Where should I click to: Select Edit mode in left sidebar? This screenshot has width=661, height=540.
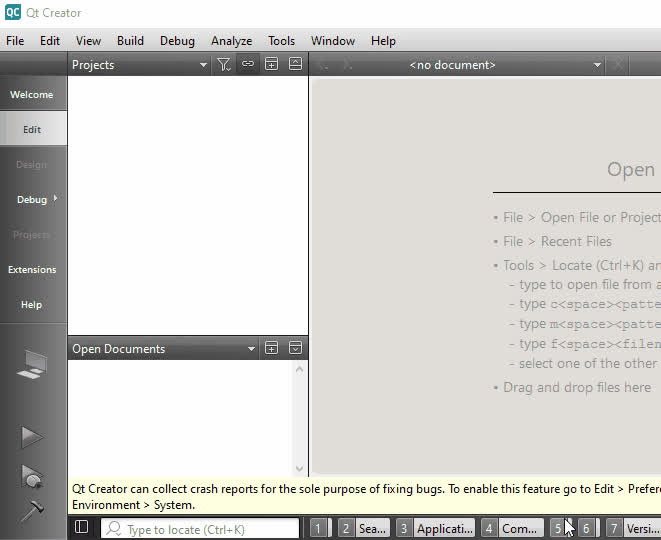(x=33, y=129)
